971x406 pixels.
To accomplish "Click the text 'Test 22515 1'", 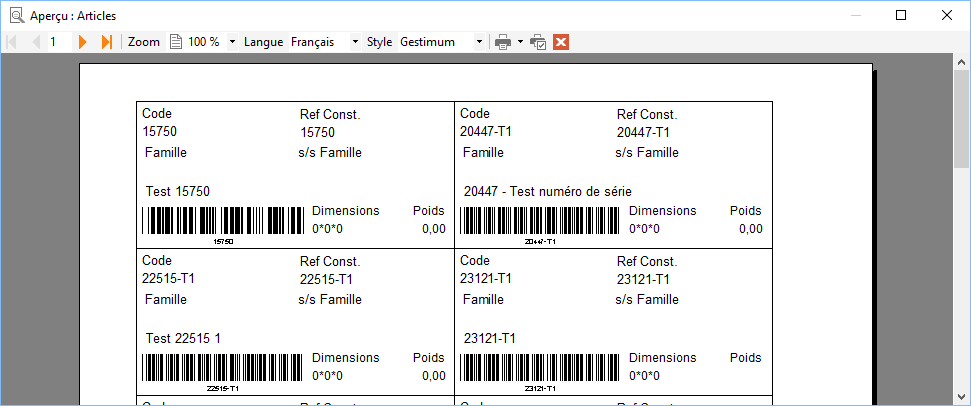I will [183, 339].
